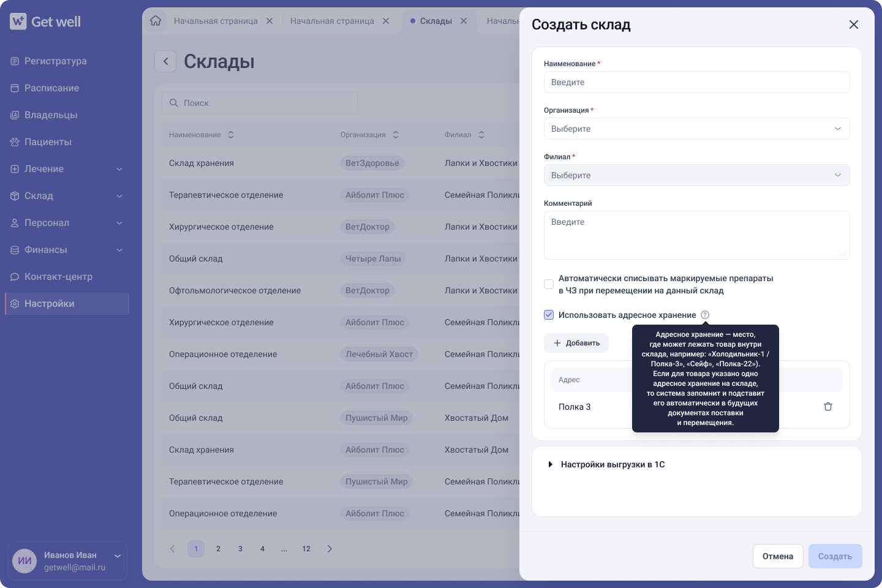Click the Наименование input field

[x=697, y=82]
